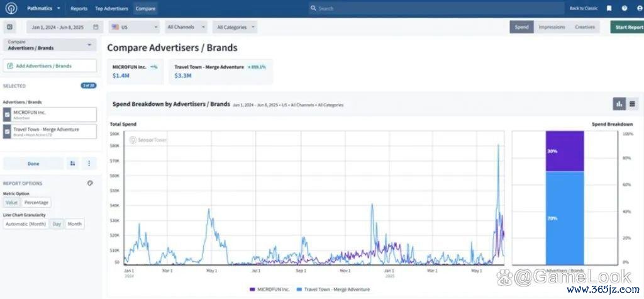This screenshot has width=644, height=299.
Task: Select Day granularity
Action: (57, 223)
